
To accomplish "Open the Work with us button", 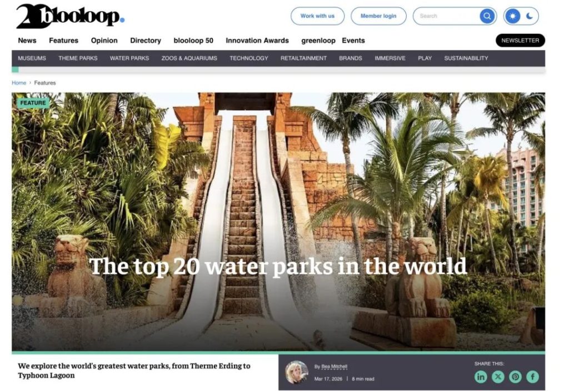I will (x=317, y=16).
